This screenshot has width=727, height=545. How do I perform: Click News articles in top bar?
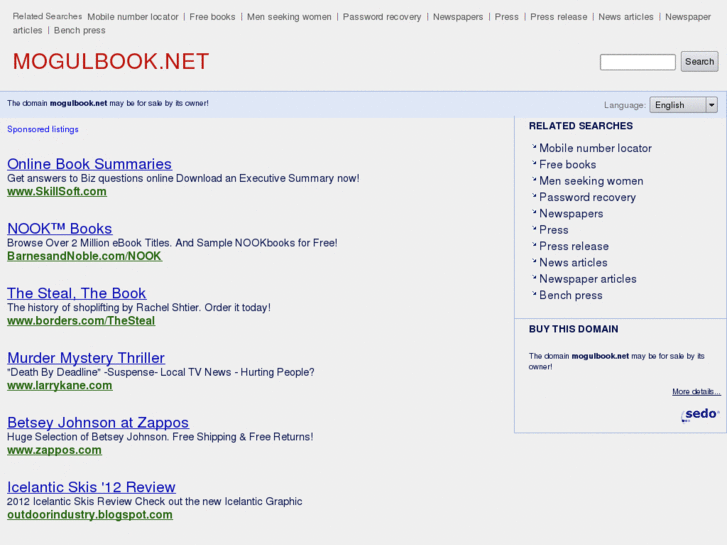pos(626,17)
